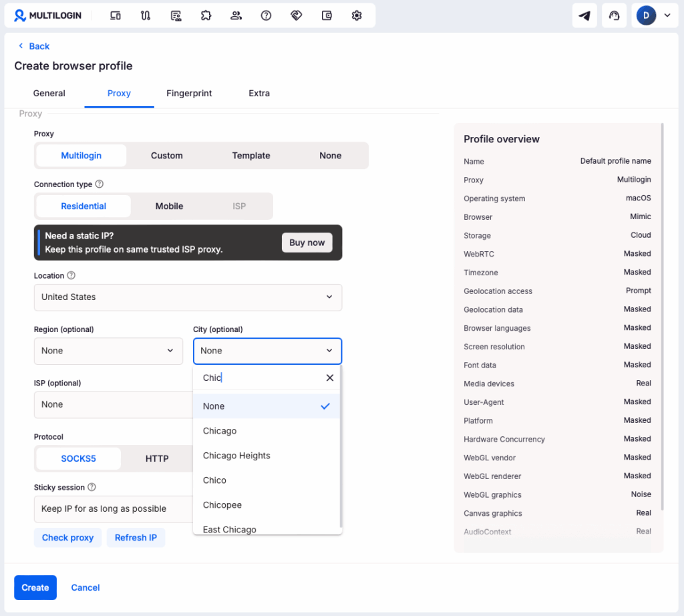The height and width of the screenshot is (616, 684).
Task: Click the Refresh IP button
Action: point(136,537)
